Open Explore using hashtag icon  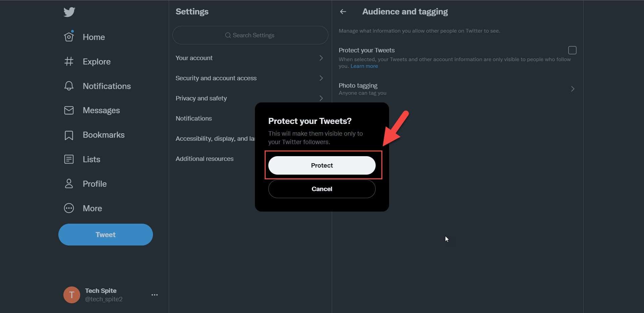click(69, 61)
